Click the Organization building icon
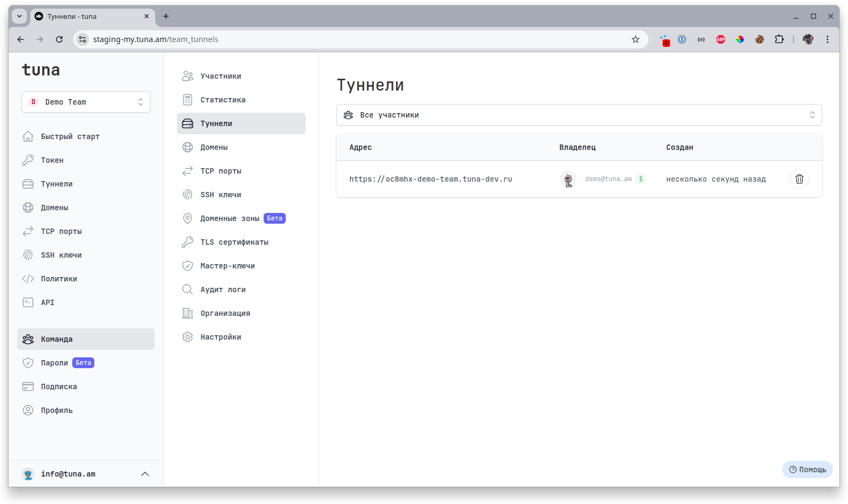This screenshot has width=848, height=504. [x=188, y=313]
